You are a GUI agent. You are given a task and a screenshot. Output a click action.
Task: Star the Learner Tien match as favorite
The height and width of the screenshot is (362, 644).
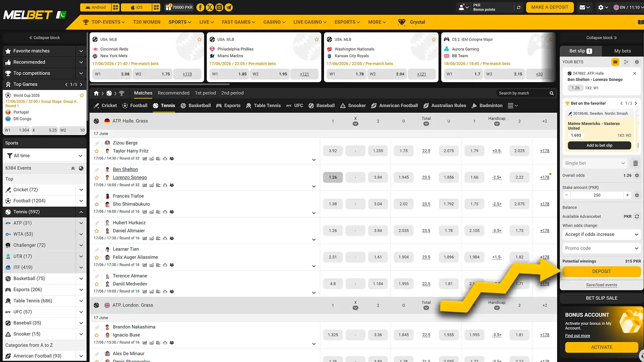[97, 257]
